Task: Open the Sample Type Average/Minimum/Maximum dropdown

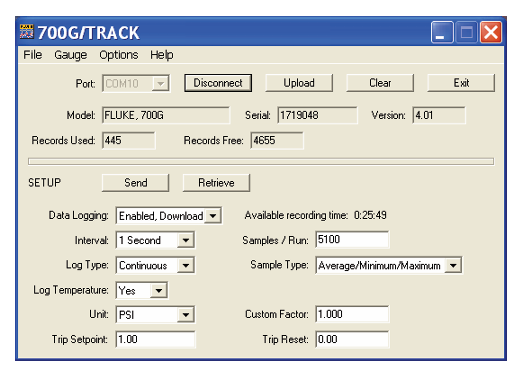Action: pyautogui.click(x=453, y=265)
